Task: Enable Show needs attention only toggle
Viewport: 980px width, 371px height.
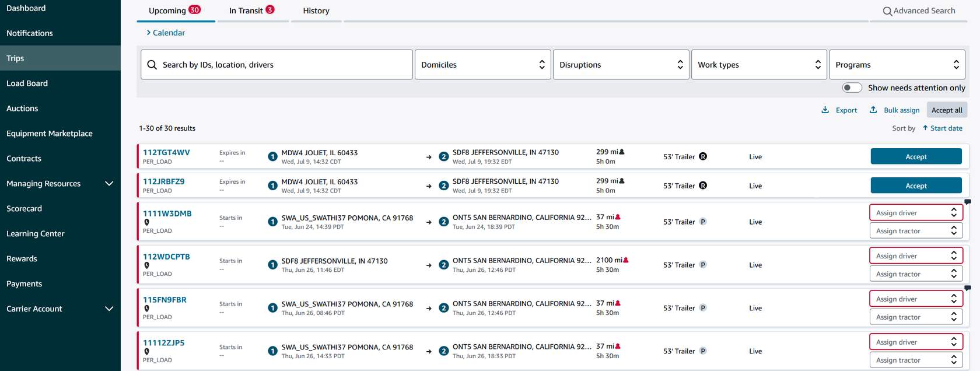Action: click(852, 87)
